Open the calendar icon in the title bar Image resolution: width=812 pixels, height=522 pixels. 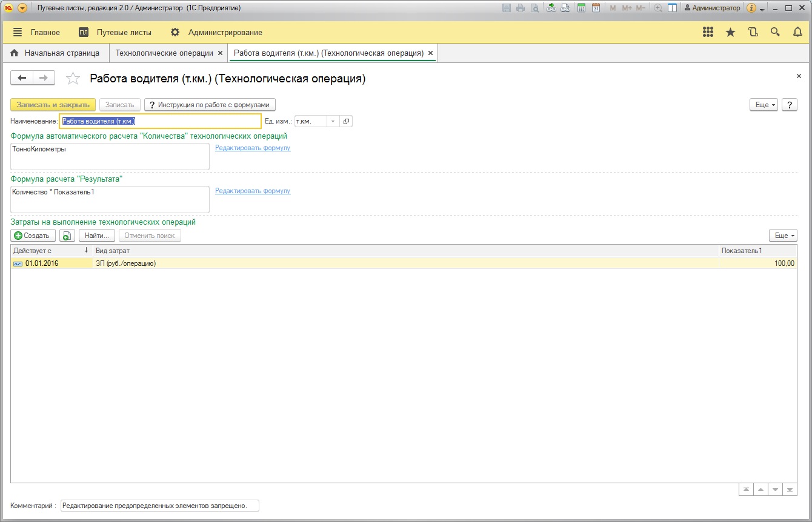pos(596,8)
